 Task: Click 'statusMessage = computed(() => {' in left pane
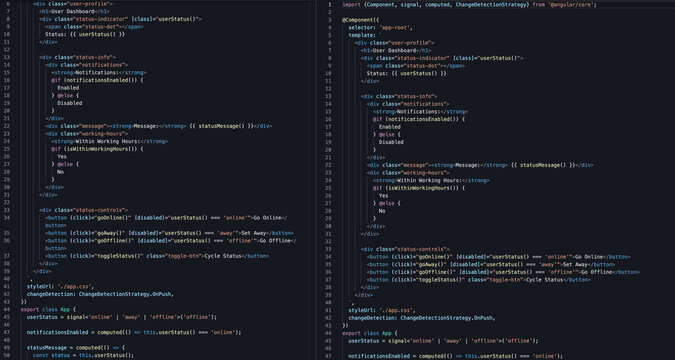click(76, 348)
